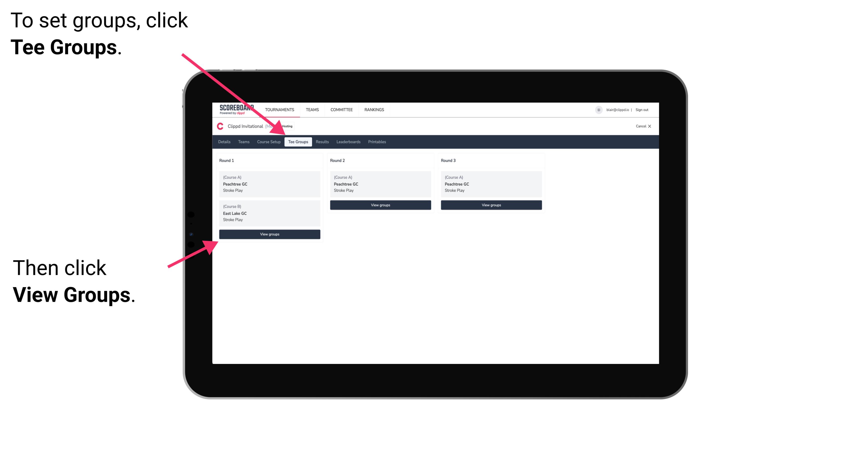Click the Results tab

pyautogui.click(x=322, y=142)
